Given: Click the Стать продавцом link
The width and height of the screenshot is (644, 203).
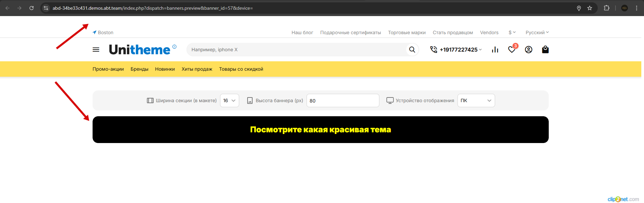Looking at the screenshot, I should 452,32.
